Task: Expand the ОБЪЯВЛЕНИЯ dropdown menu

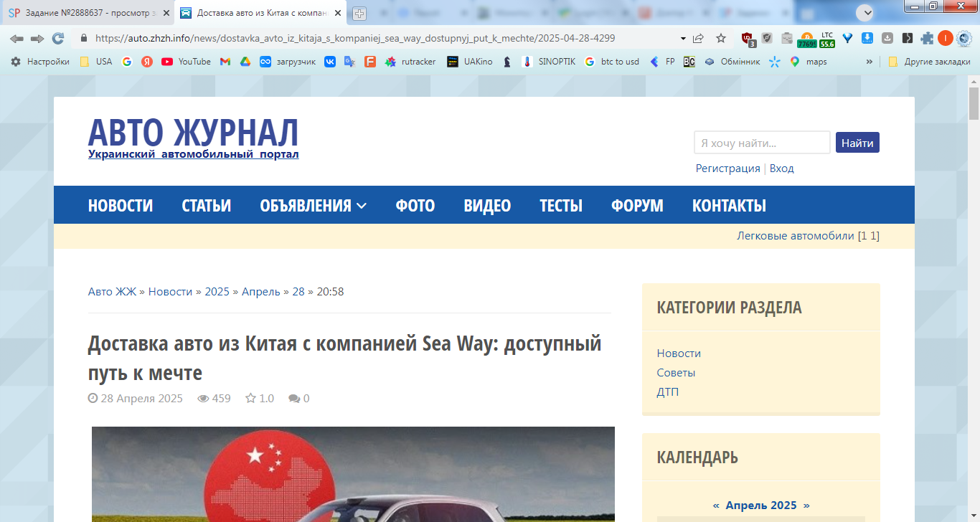Action: (x=313, y=206)
